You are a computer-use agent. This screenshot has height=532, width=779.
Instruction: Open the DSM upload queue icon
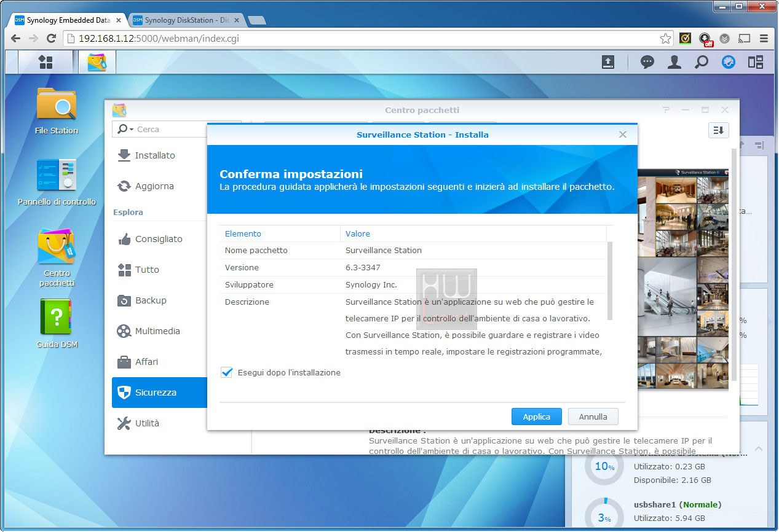[x=607, y=62]
